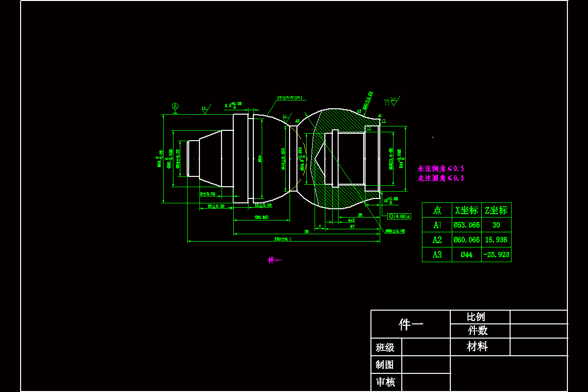Click the empty cell beside '制图'
Image resolution: width=588 pixels, height=392 pixels.
coord(426,365)
